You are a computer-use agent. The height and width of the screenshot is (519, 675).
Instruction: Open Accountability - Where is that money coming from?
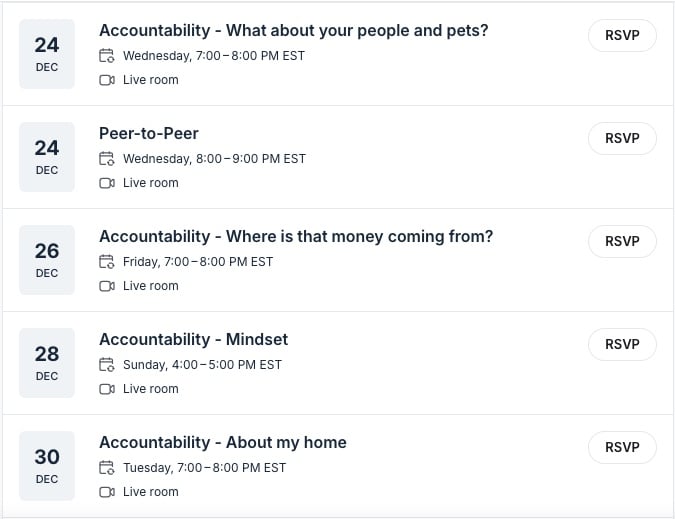296,236
